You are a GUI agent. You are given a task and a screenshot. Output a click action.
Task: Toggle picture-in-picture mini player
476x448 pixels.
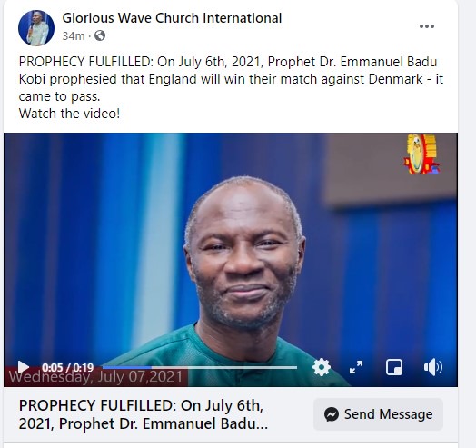[394, 367]
